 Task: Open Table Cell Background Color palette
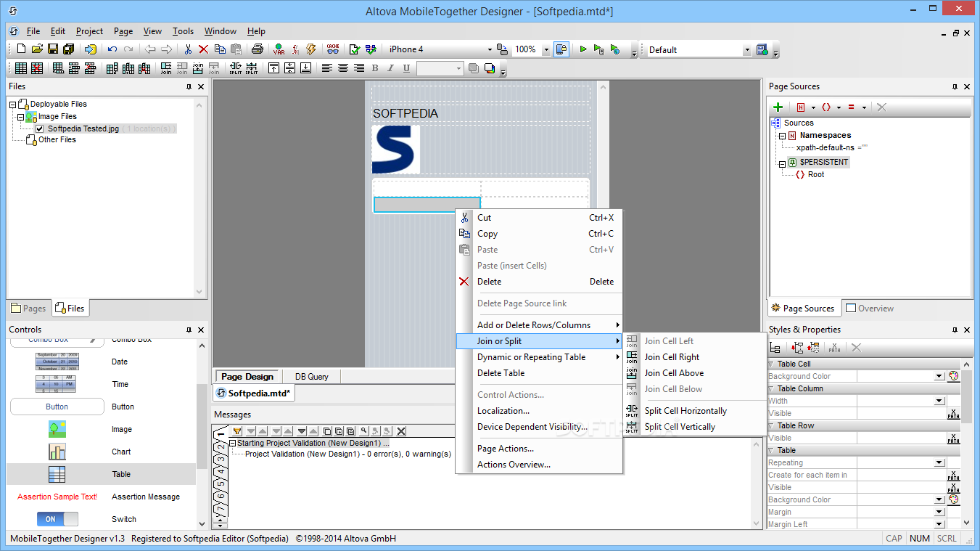pyautogui.click(x=953, y=376)
